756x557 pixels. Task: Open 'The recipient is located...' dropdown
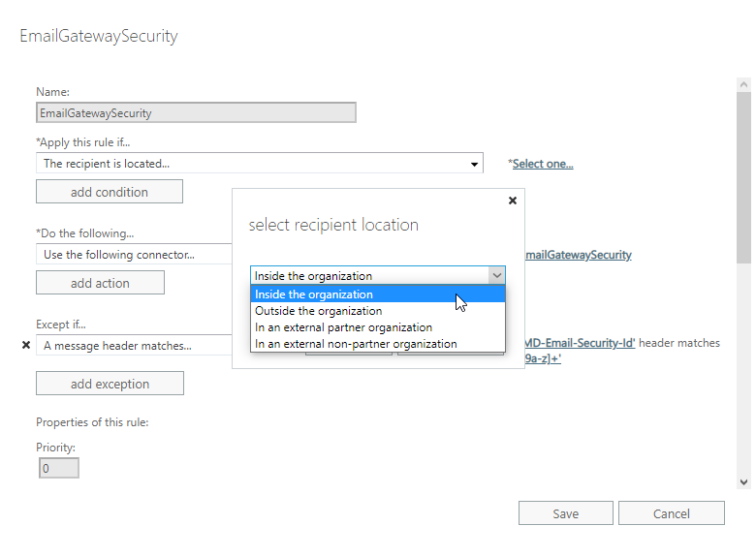click(259, 164)
